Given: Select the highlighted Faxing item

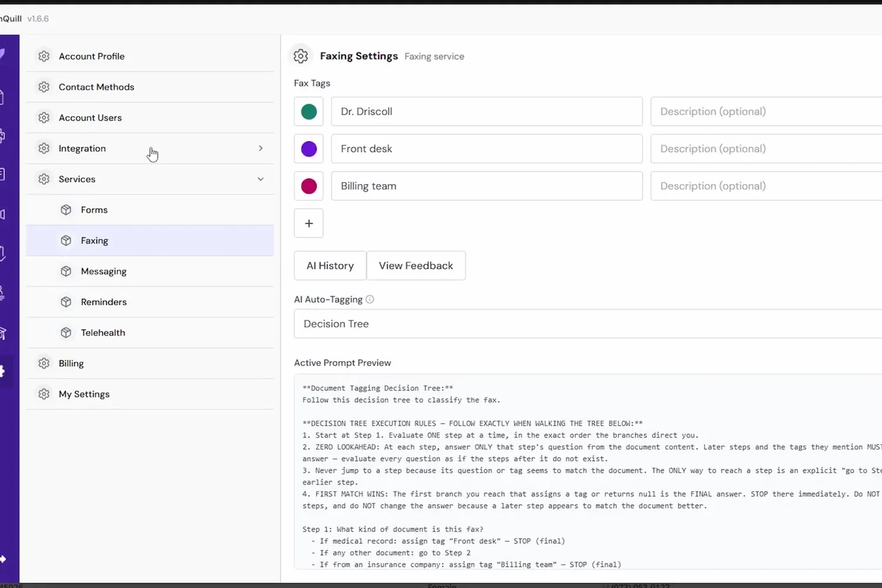Looking at the screenshot, I should coord(150,240).
